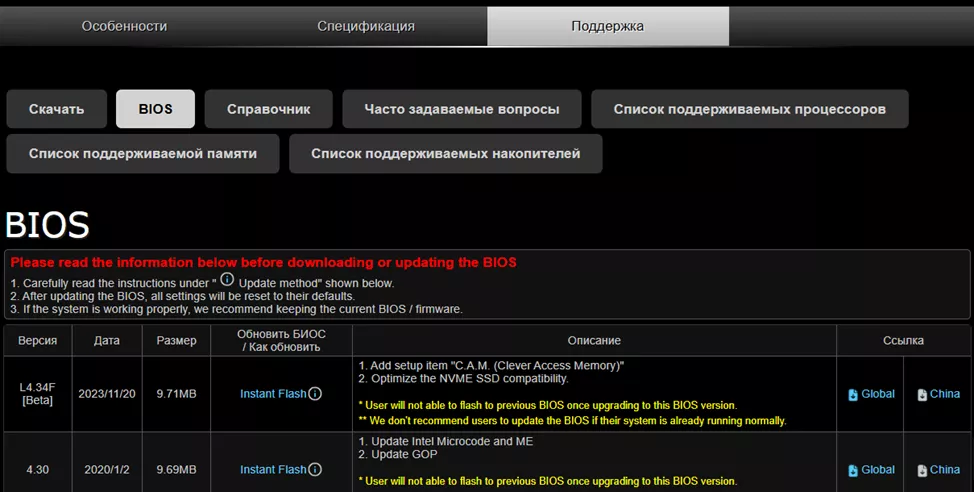Click Global download icon for BIOS 4.30
The width and height of the screenshot is (974, 492).
(853, 470)
